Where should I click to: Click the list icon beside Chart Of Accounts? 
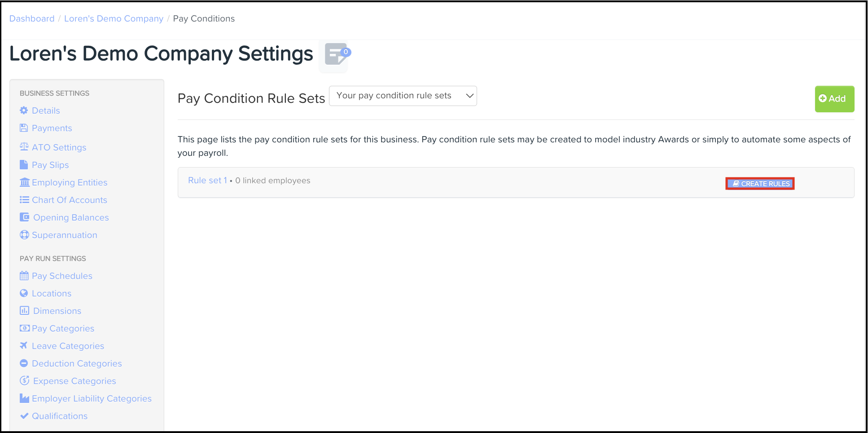tap(24, 200)
